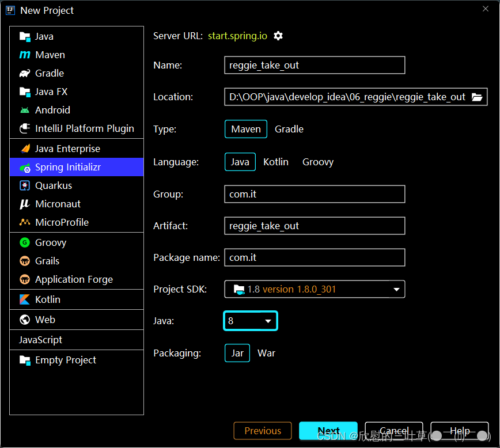The width and height of the screenshot is (500, 448).
Task: Click the IntelliJ logo in title bar
Action: [10, 10]
